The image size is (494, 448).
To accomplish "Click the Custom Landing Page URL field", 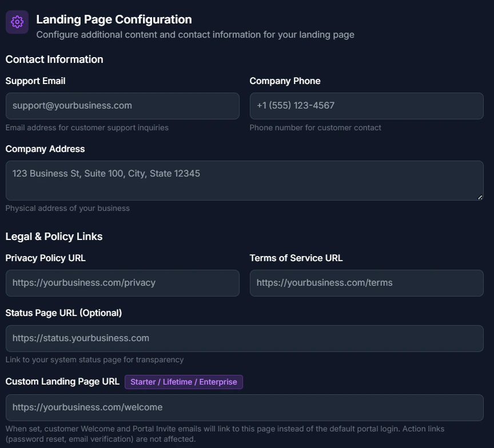I will (244, 407).
